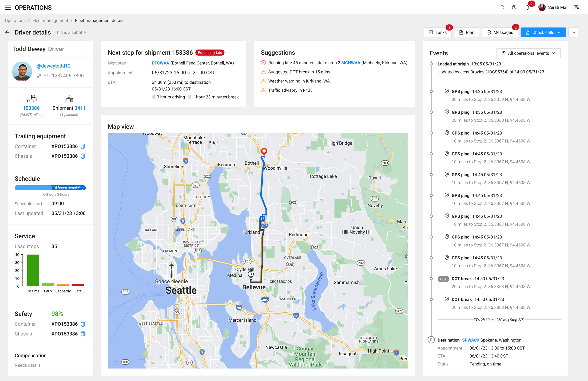The height and width of the screenshot is (381, 588).
Task: Copy the Trailing equipment container number
Action: pos(83,146)
